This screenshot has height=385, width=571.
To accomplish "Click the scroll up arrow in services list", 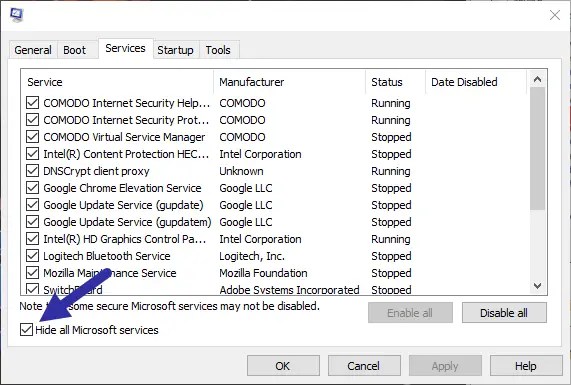I will (537, 79).
